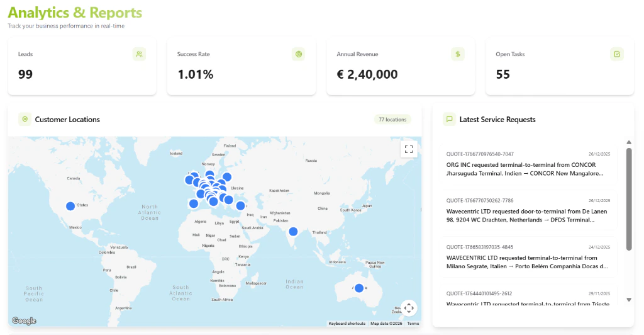Open the Annual Revenue € 2,40,000 card
This screenshot has width=644, height=335.
(x=401, y=67)
